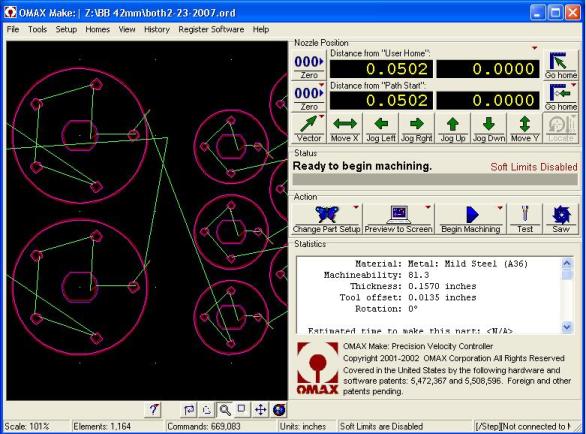Screen dimensions: 586x434
Task: Click 'Soft Limits are Disabled' status bar entry
Action: coord(381,427)
